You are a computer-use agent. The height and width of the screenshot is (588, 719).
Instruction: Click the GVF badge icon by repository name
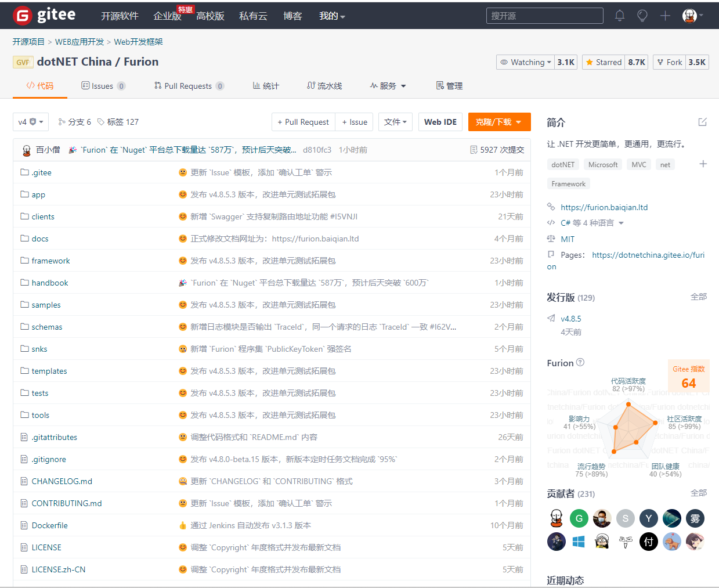point(23,62)
